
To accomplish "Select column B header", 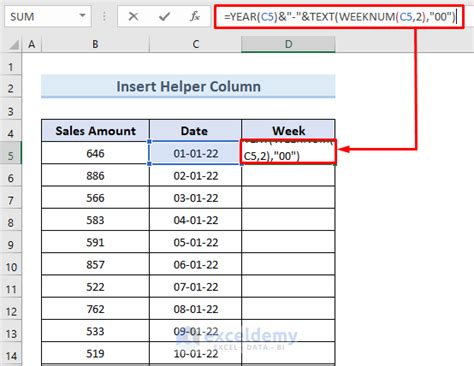I will tap(95, 44).
